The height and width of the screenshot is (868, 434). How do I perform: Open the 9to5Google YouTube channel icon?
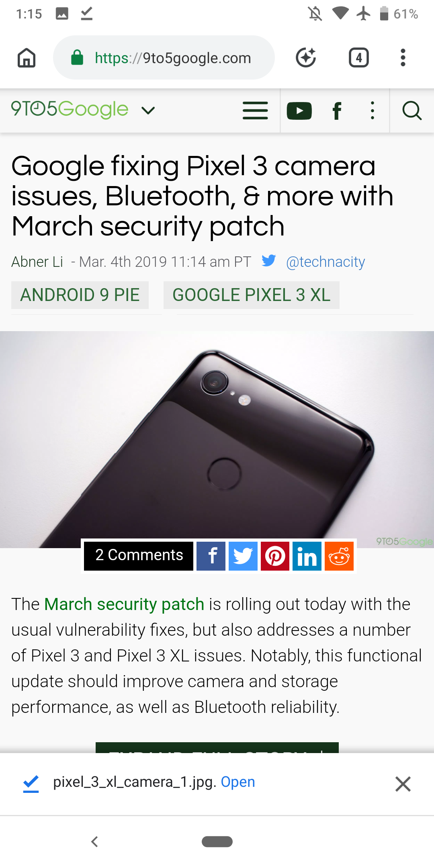pos(299,111)
